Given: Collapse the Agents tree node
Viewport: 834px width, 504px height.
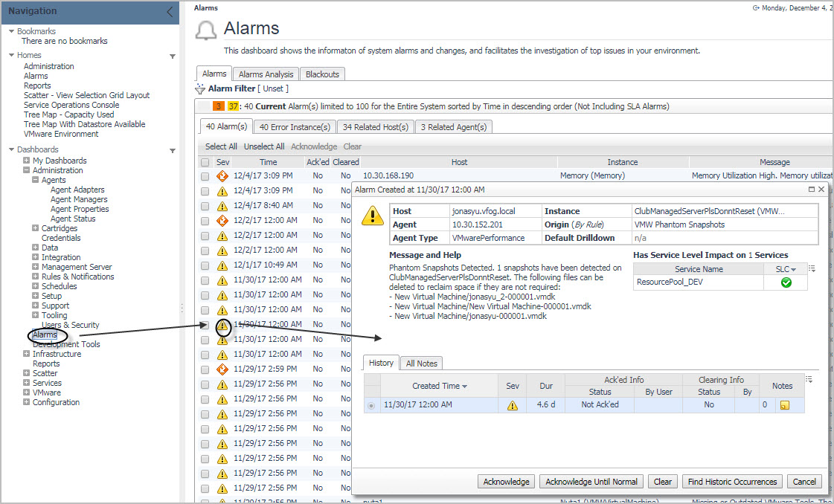Looking at the screenshot, I should point(36,180).
